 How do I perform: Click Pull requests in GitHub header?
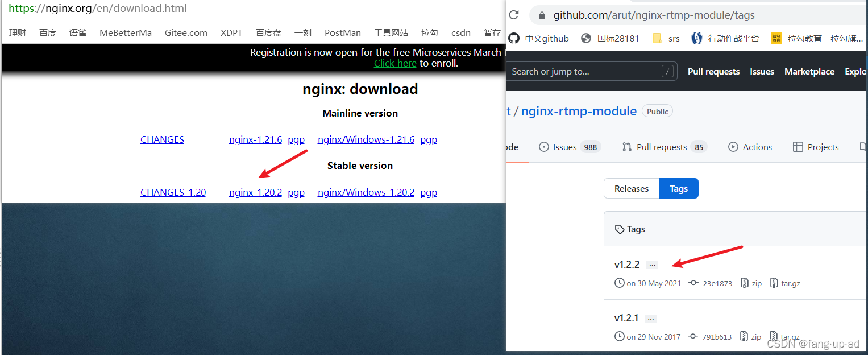pos(713,71)
